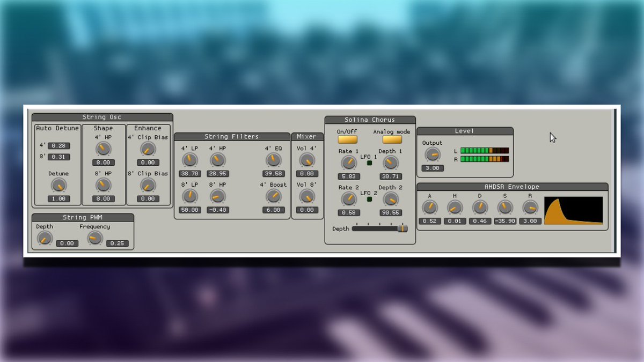Adjust the Vol 8' mixer knob
Screen dimensions: 644x362
[x=307, y=197]
